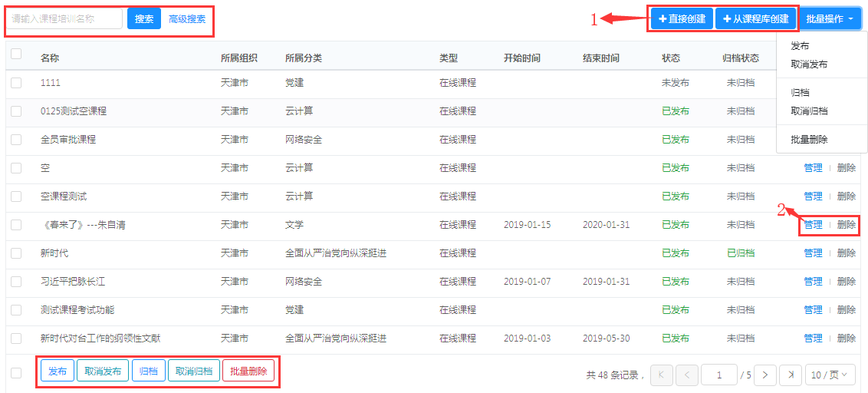Image resolution: width=868 pixels, height=393 pixels.
Task: Jump to the last page arrow
Action: (x=791, y=375)
